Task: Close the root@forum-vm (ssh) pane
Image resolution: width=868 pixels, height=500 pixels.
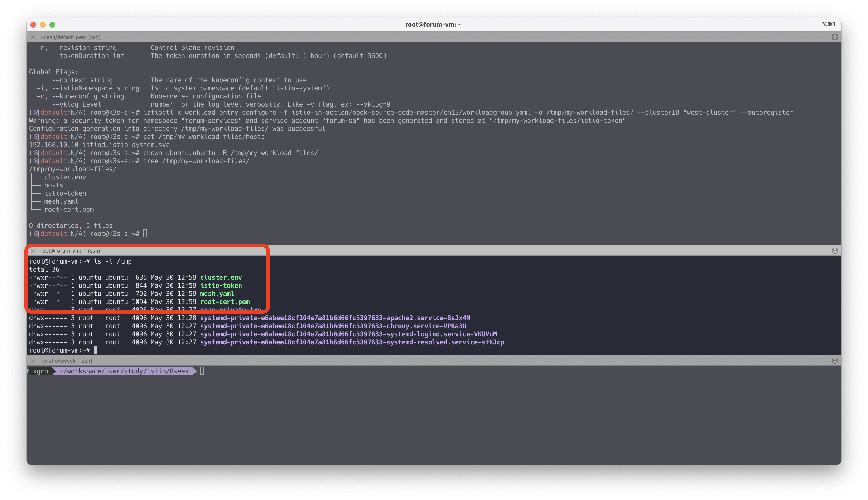Action: [x=33, y=251]
